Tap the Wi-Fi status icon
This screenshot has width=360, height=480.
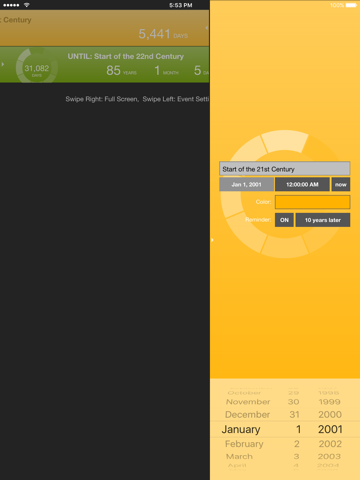27,5
